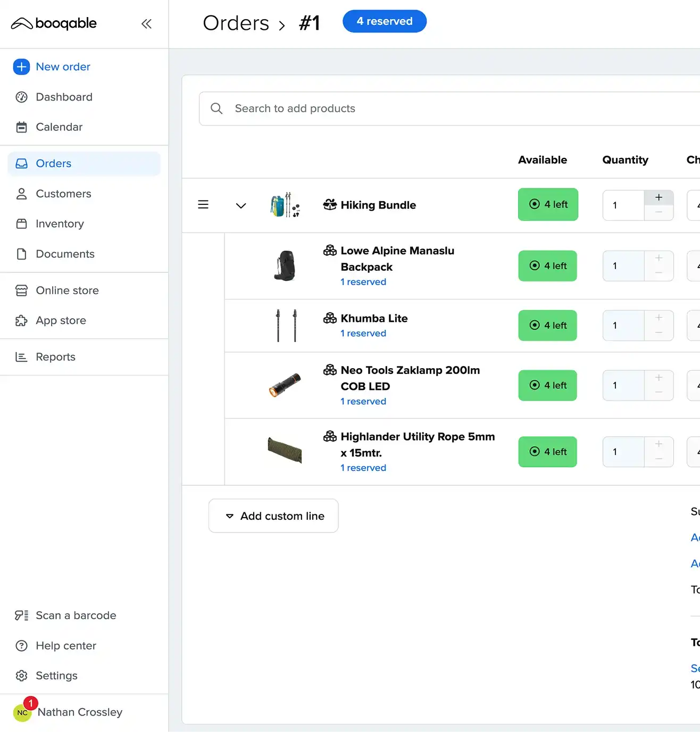Navigate to Customers section
Screen dimensions: 700x732
point(63,194)
